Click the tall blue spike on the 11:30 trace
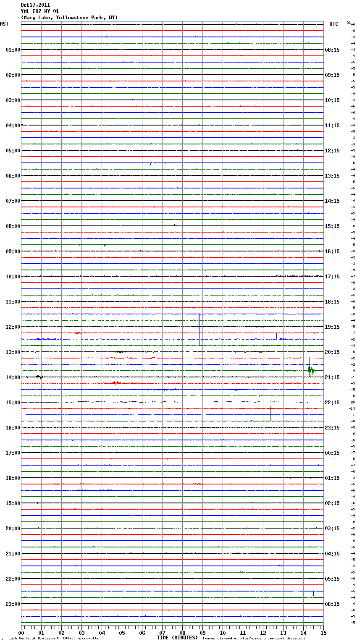The width and height of the screenshot is (357, 644). pyautogui.click(x=199, y=329)
